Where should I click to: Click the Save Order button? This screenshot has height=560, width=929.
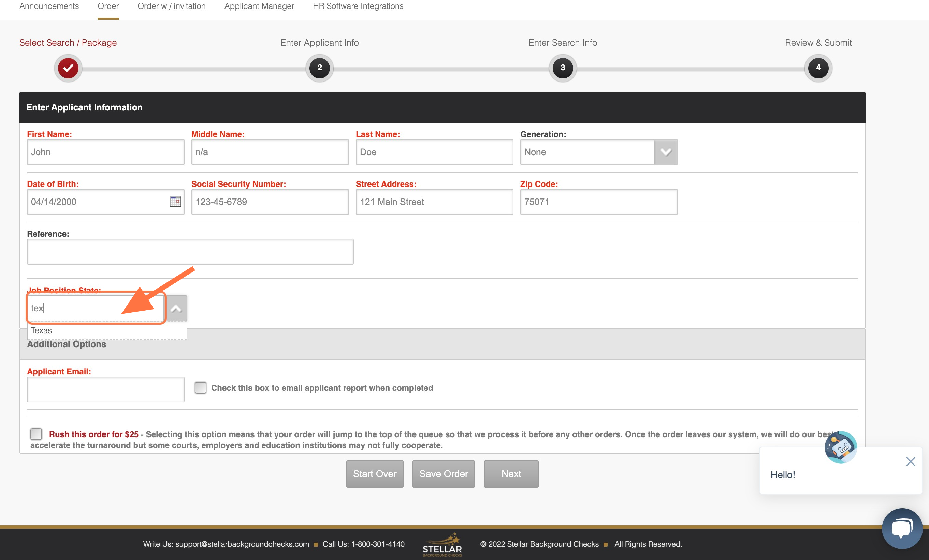[444, 474]
